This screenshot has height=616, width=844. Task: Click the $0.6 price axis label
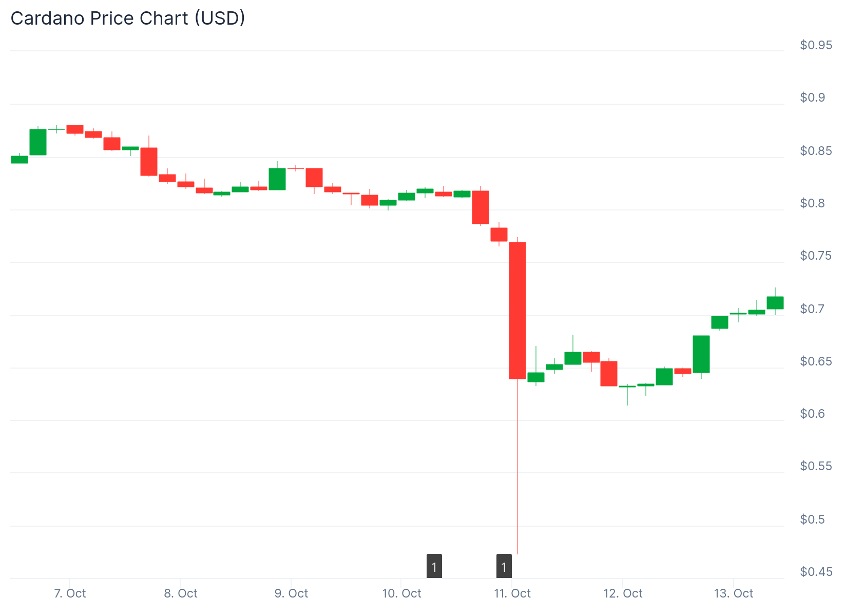point(812,414)
